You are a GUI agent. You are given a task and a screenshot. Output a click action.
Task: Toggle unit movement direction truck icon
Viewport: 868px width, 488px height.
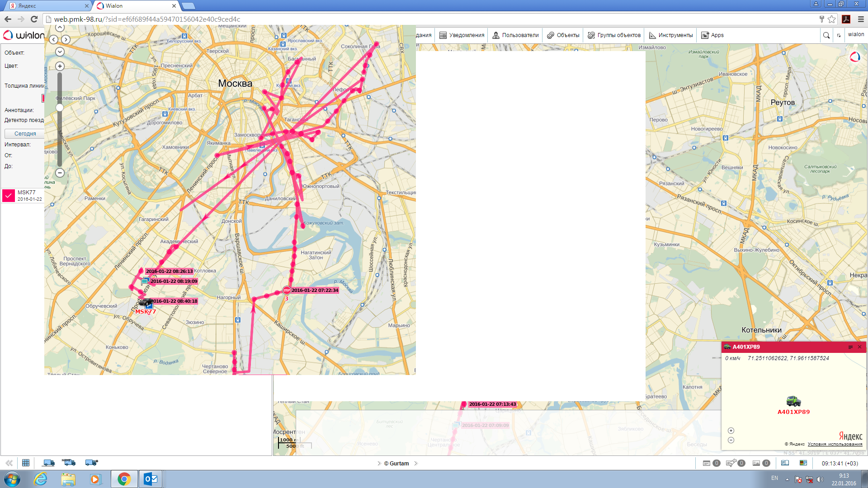91,463
